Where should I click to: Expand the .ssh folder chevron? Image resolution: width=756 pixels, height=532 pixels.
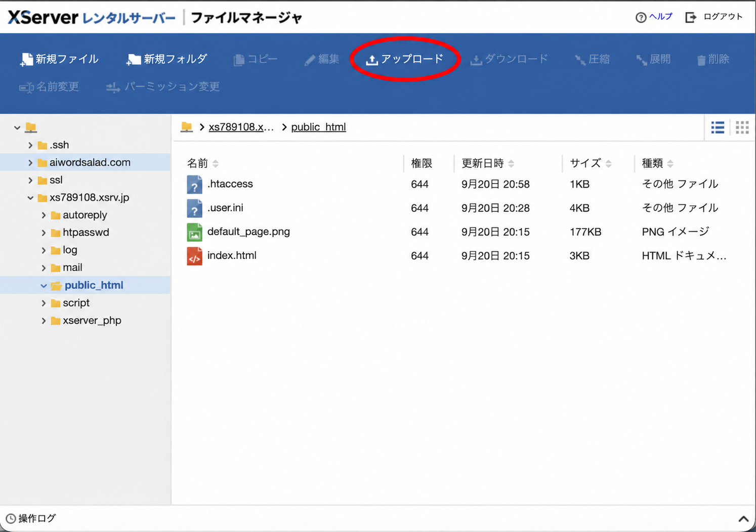point(30,145)
